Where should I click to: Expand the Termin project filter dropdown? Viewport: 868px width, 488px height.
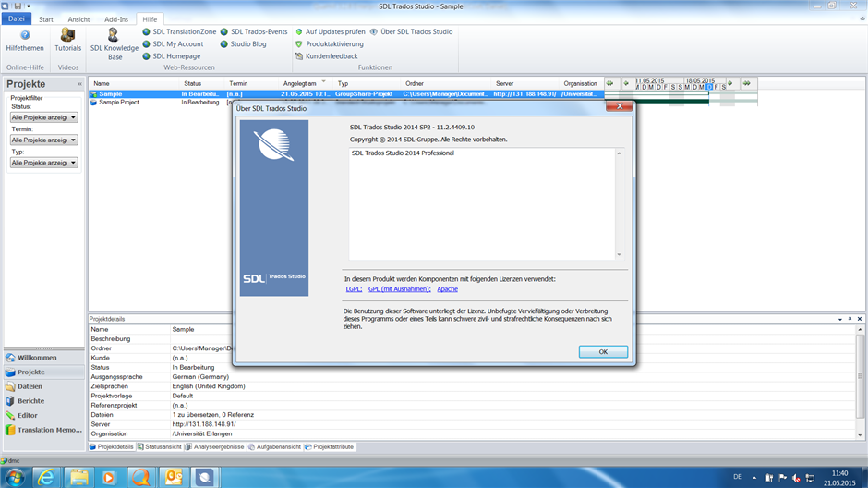pyautogui.click(x=74, y=140)
